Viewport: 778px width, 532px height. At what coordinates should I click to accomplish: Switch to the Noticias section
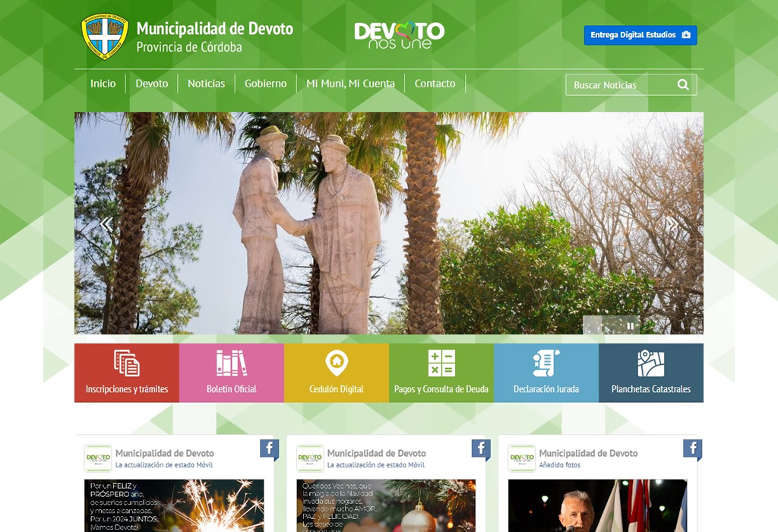coord(206,84)
